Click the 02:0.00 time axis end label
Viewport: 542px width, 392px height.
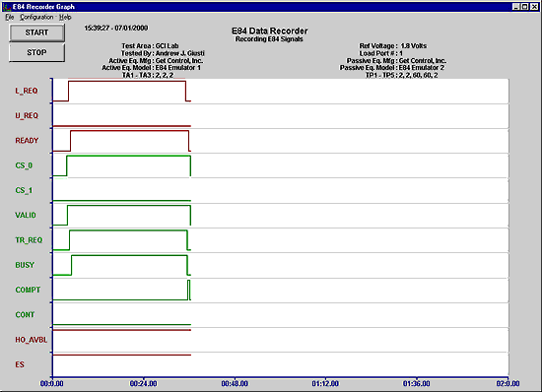pyautogui.click(x=508, y=384)
